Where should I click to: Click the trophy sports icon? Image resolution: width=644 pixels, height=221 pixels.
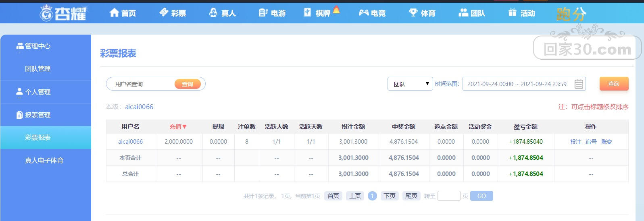[413, 12]
